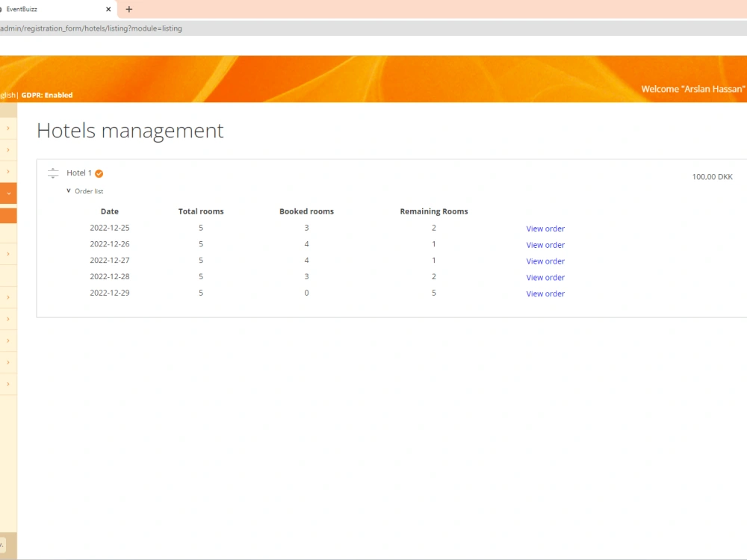The image size is (747, 560).
Task: Click booked rooms value 3 for 2022-12-28
Action: (x=306, y=276)
